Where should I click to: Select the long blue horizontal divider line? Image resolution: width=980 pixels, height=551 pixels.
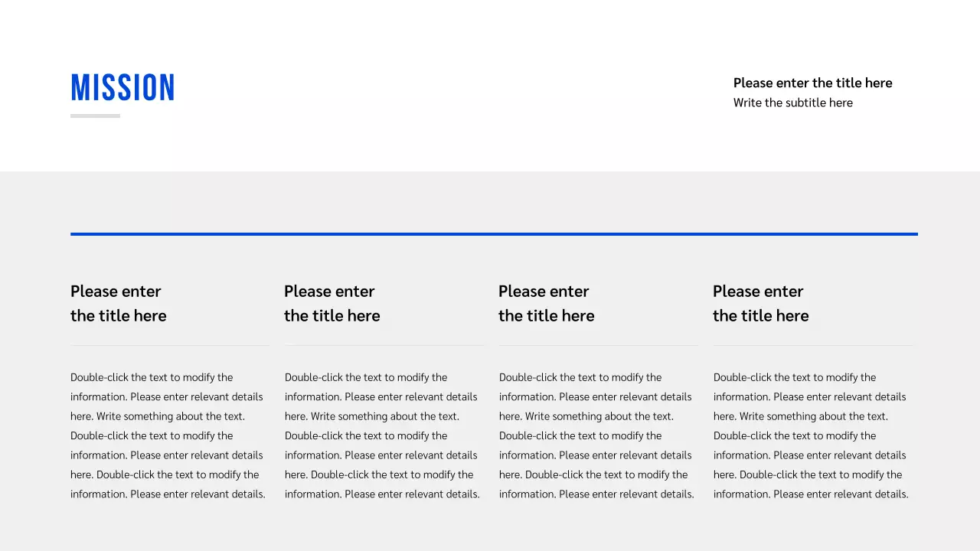(x=494, y=234)
